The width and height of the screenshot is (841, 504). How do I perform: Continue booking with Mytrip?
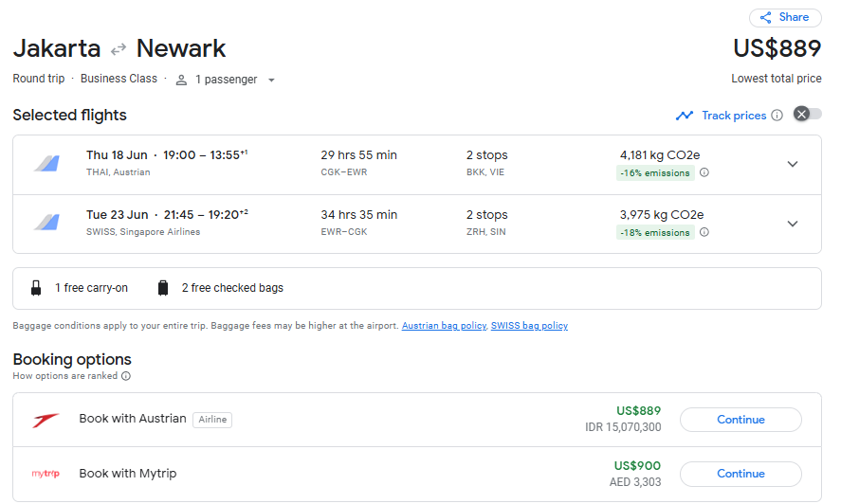(740, 474)
